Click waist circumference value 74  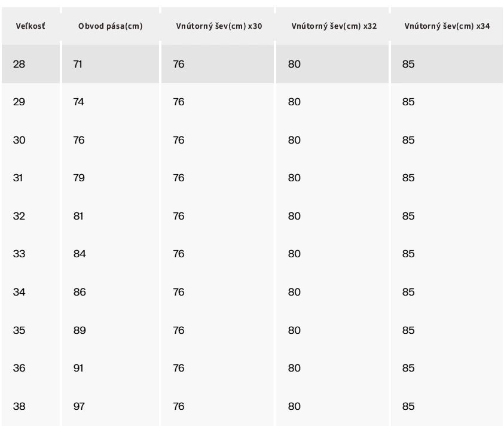tap(79, 102)
